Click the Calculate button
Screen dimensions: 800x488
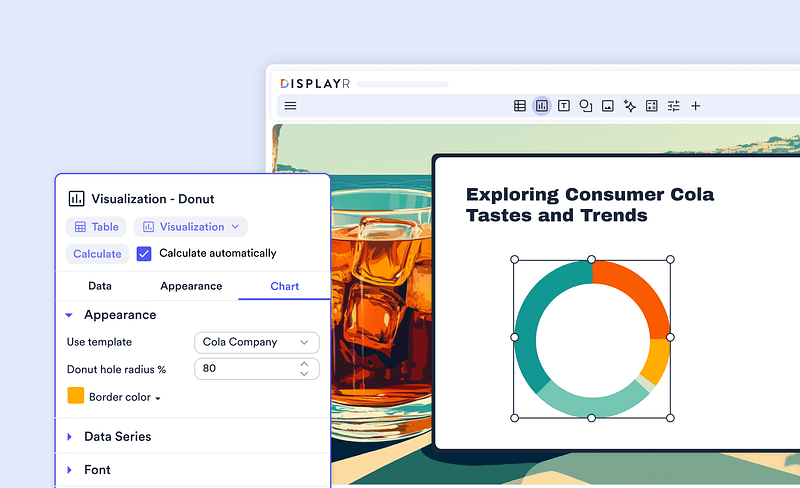click(97, 254)
